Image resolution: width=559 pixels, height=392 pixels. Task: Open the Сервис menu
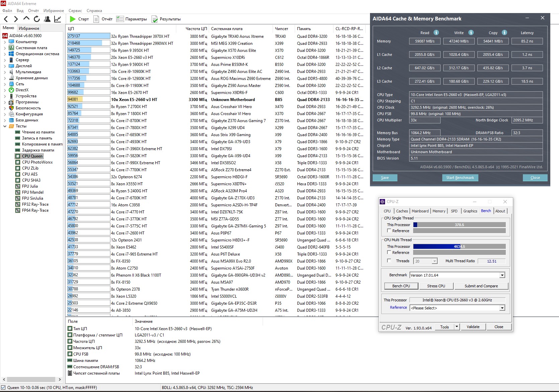click(75, 11)
